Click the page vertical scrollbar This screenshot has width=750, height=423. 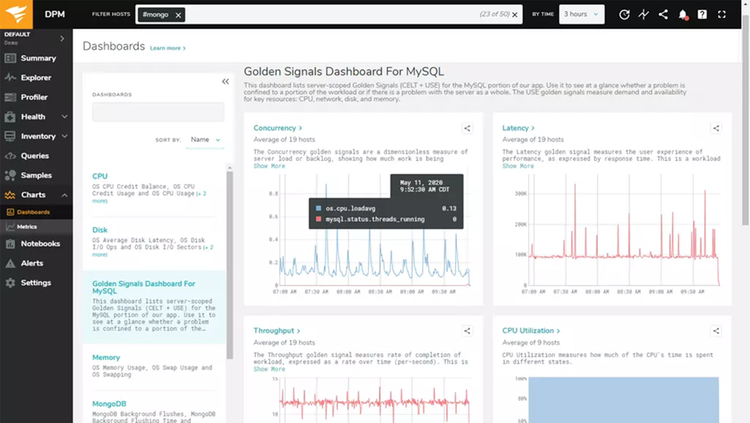(x=745, y=120)
